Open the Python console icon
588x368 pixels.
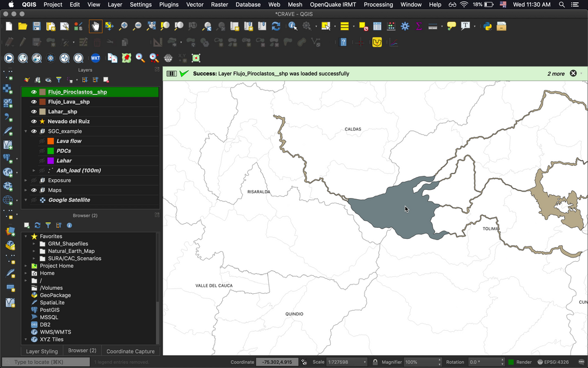pos(488,26)
